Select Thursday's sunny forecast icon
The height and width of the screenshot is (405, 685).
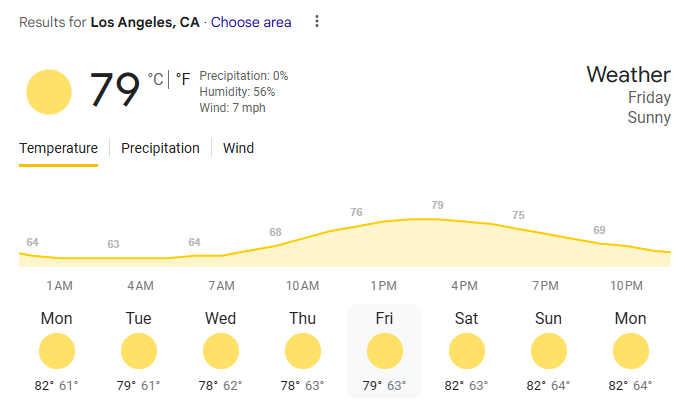pyautogui.click(x=303, y=351)
